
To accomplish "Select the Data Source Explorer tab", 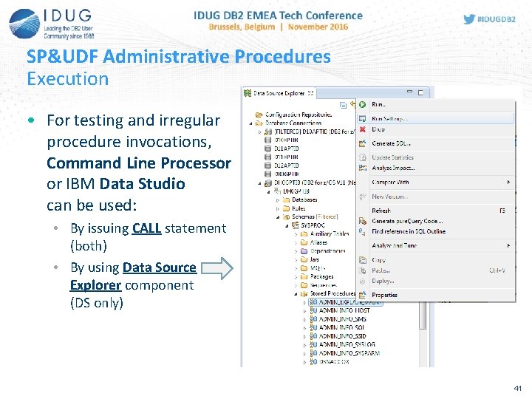I will click(279, 93).
